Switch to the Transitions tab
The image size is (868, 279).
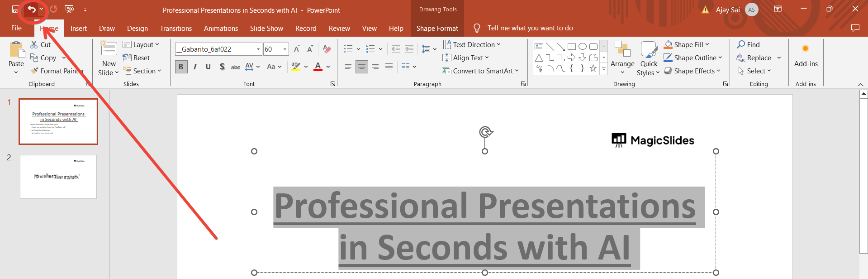click(176, 28)
